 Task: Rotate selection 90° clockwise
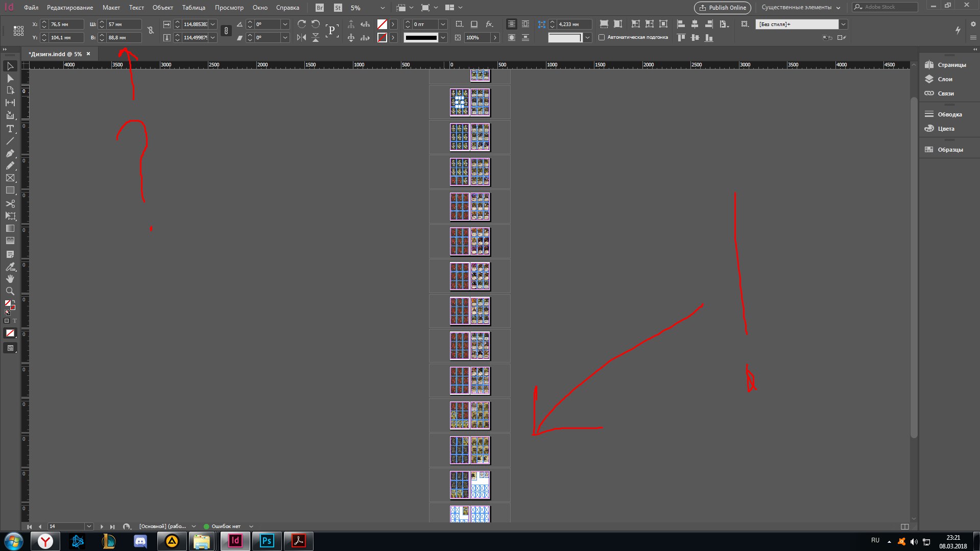pyautogui.click(x=302, y=24)
